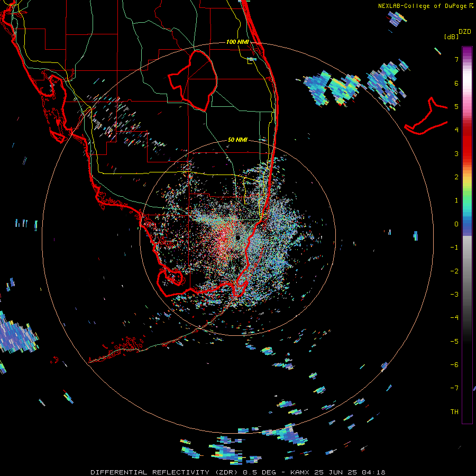The width and height of the screenshot is (476, 476).
Task: Click the KAMX station identifier in the caption
Action: [x=300, y=472]
